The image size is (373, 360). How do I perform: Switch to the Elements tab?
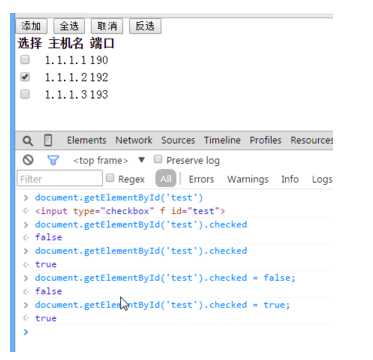(87, 140)
